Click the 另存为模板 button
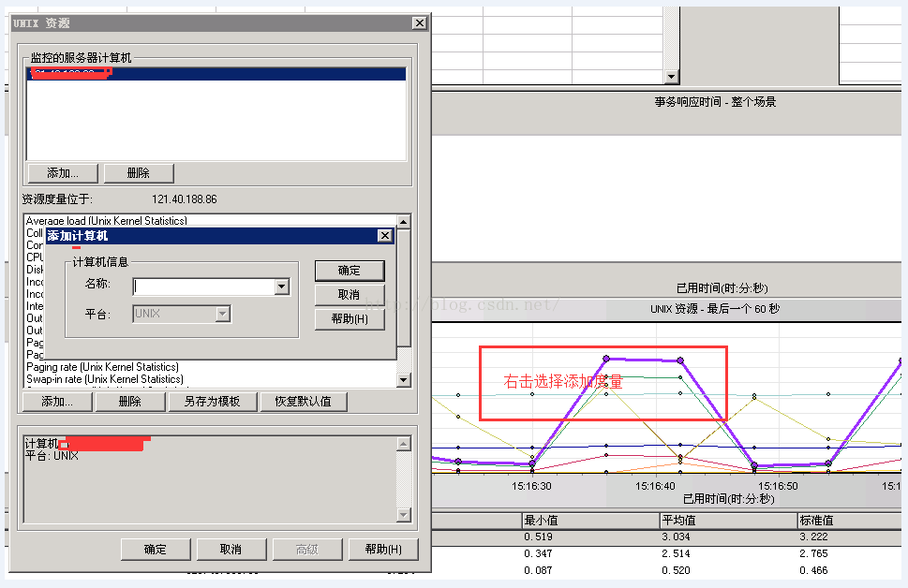Image resolution: width=908 pixels, height=588 pixels. pos(212,402)
